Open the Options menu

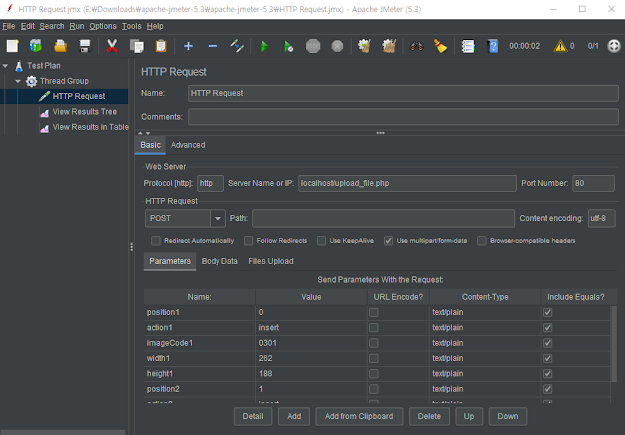click(x=103, y=26)
